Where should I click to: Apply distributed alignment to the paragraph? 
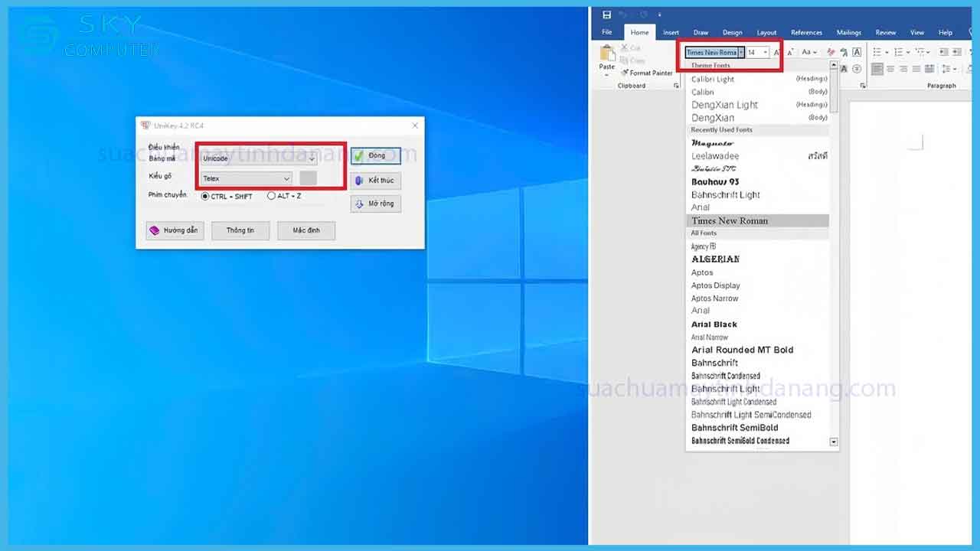coord(929,69)
